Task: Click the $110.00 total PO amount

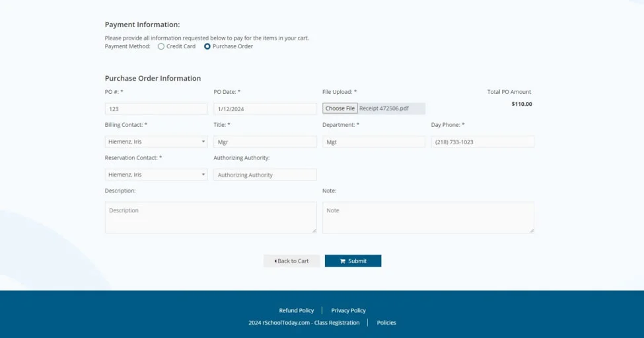Action: point(522,104)
